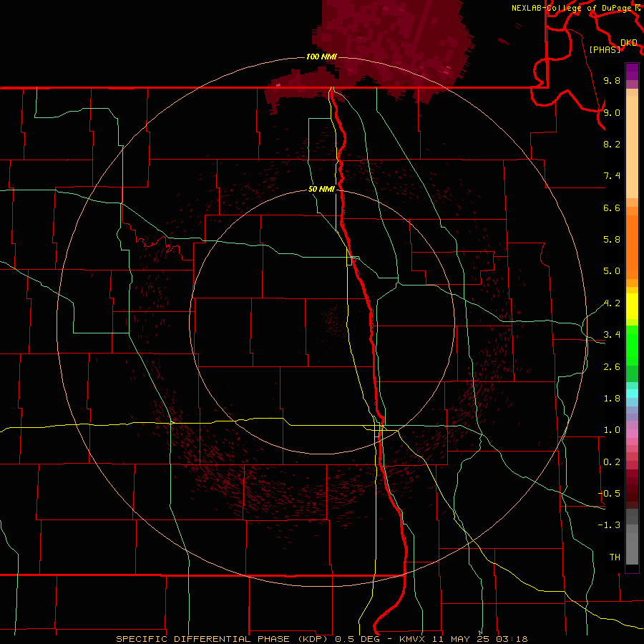Image resolution: width=644 pixels, height=644 pixels.
Task: Click the 4.2 value on the color scale
Action: click(612, 303)
